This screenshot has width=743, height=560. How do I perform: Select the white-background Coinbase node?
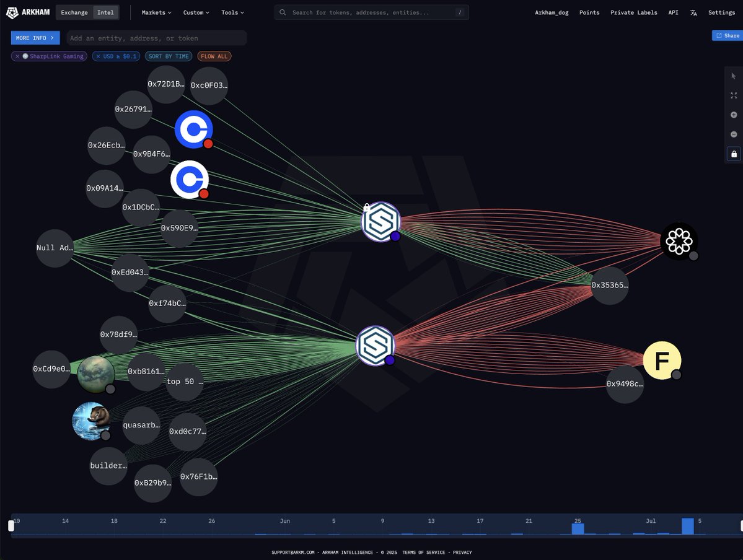tap(190, 180)
